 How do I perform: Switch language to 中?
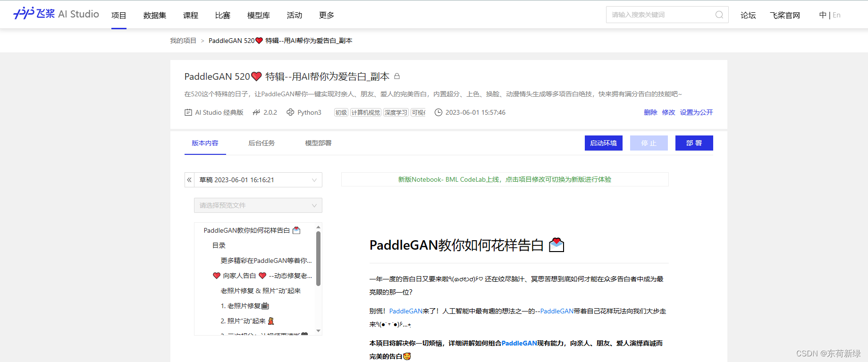(x=823, y=15)
